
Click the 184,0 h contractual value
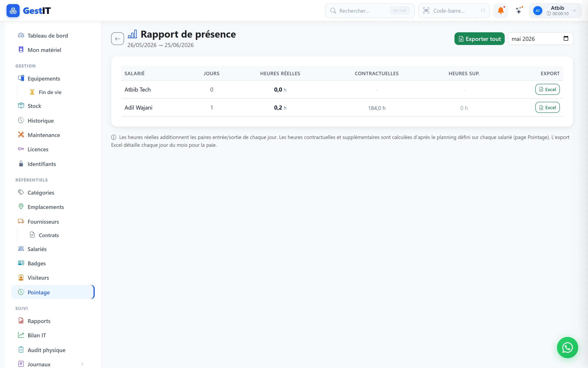377,108
